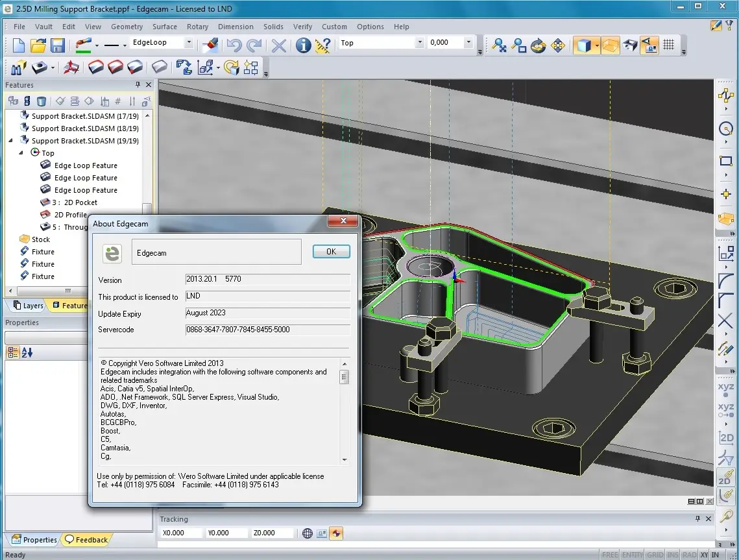
Task: Click the About dialog credits scrollbar thumb
Action: tap(345, 377)
